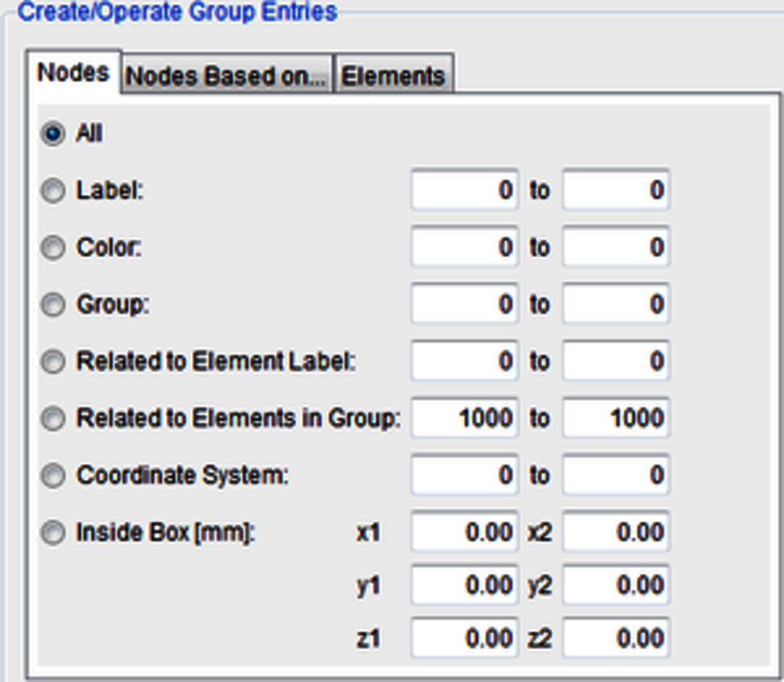Click the Label range start field

pos(464,190)
